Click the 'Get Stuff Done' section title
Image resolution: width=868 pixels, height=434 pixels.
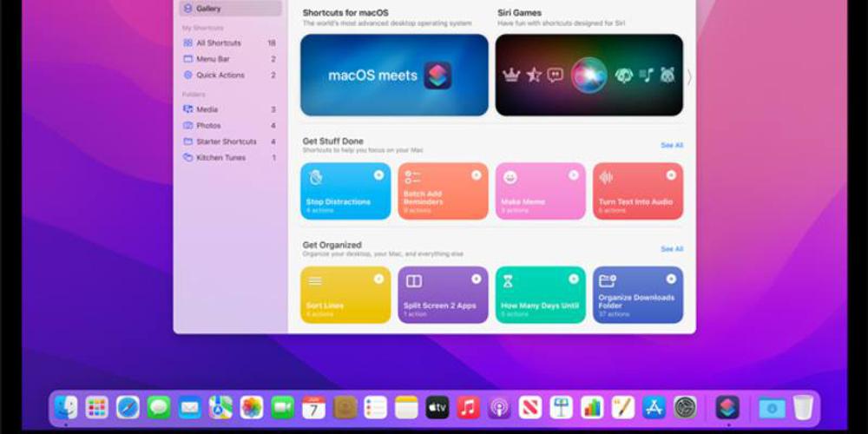point(332,141)
